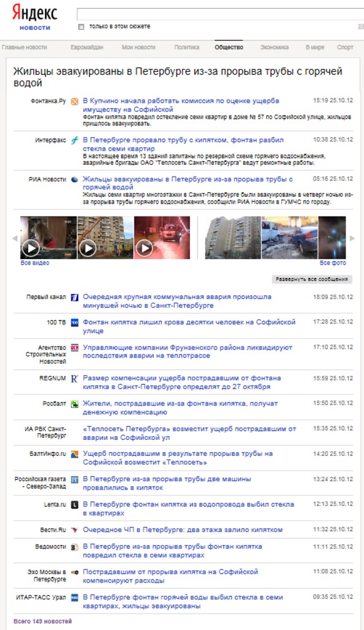Open the 'Всего 149 новостей' link
Image resolution: width=364 pixels, height=630 pixels.
click(42, 621)
